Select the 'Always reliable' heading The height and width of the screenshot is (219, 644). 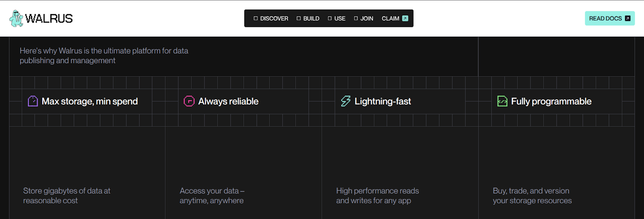(x=228, y=101)
